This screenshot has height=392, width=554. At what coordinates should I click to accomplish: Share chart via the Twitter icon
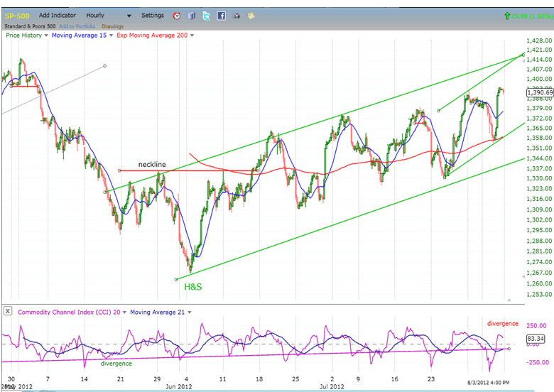point(207,16)
